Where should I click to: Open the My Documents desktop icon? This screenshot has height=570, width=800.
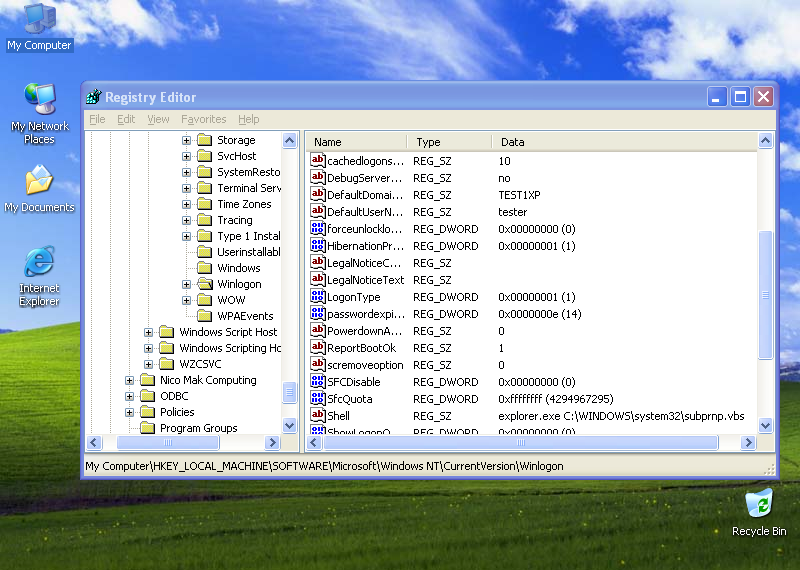39,188
